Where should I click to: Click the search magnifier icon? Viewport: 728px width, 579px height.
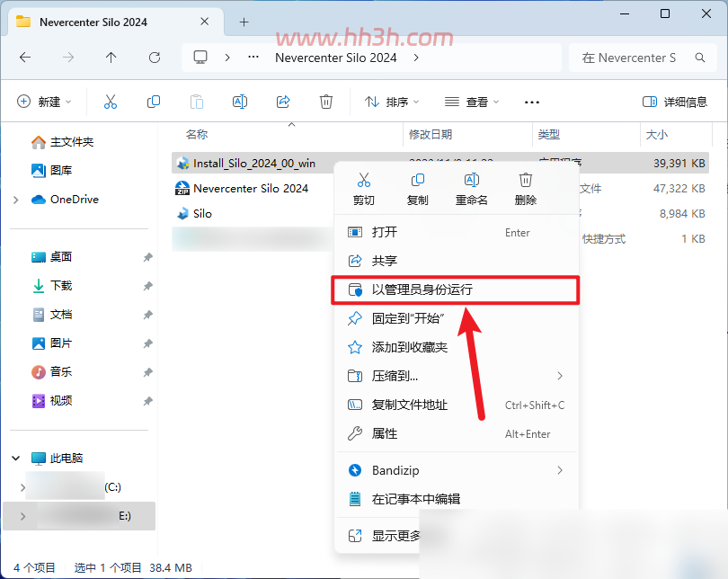699,58
